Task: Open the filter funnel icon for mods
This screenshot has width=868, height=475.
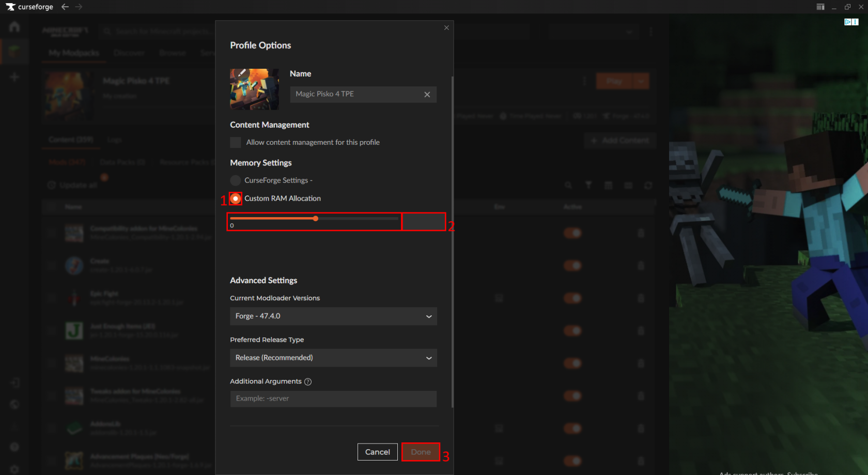Action: coord(588,185)
